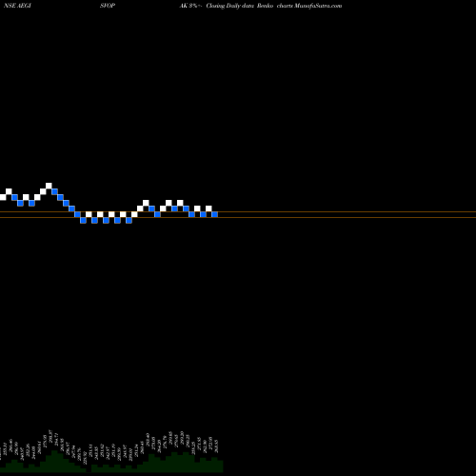
Task: Click the MunafaSutra.com text in the header
Action: [x=318, y=6]
